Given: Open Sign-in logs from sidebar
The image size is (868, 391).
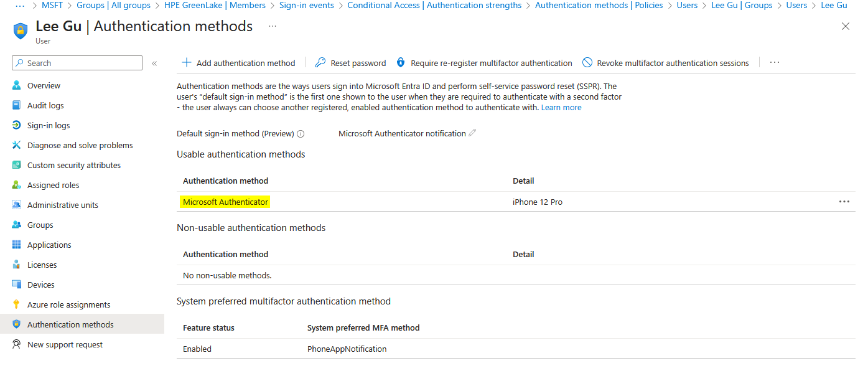Looking at the screenshot, I should point(49,126).
